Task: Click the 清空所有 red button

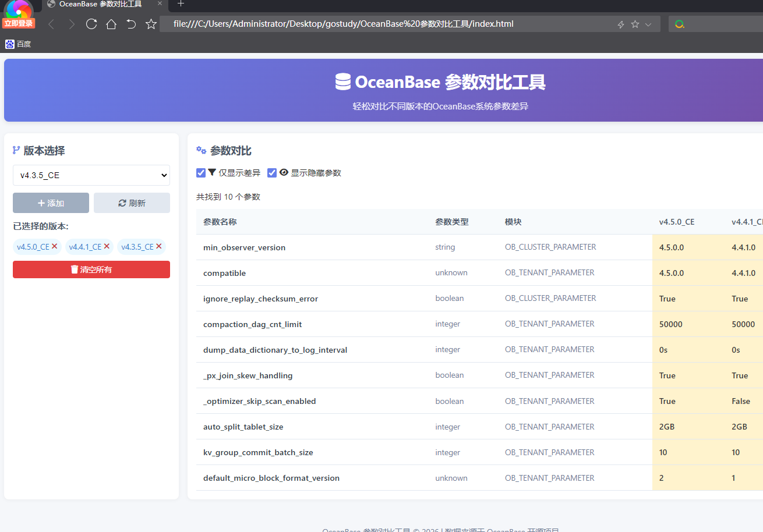Action: (x=91, y=269)
